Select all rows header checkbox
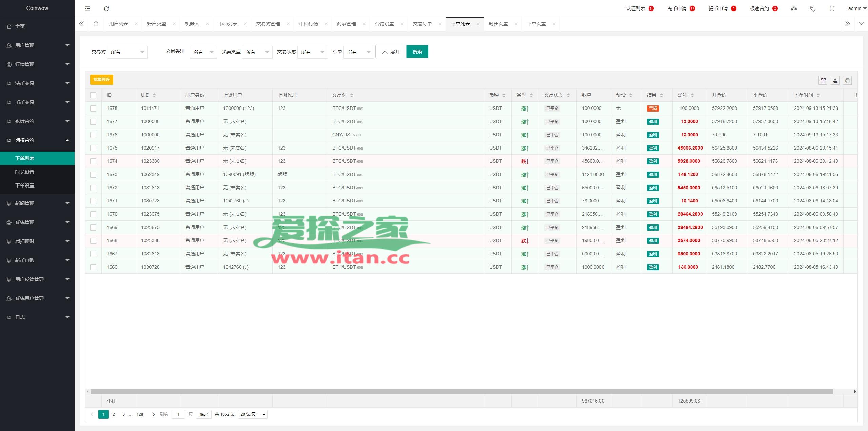 pyautogui.click(x=93, y=95)
